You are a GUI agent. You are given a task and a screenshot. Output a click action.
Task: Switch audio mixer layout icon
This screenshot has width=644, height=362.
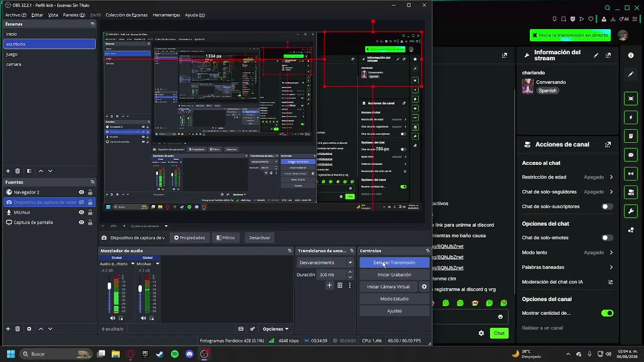coord(241,329)
